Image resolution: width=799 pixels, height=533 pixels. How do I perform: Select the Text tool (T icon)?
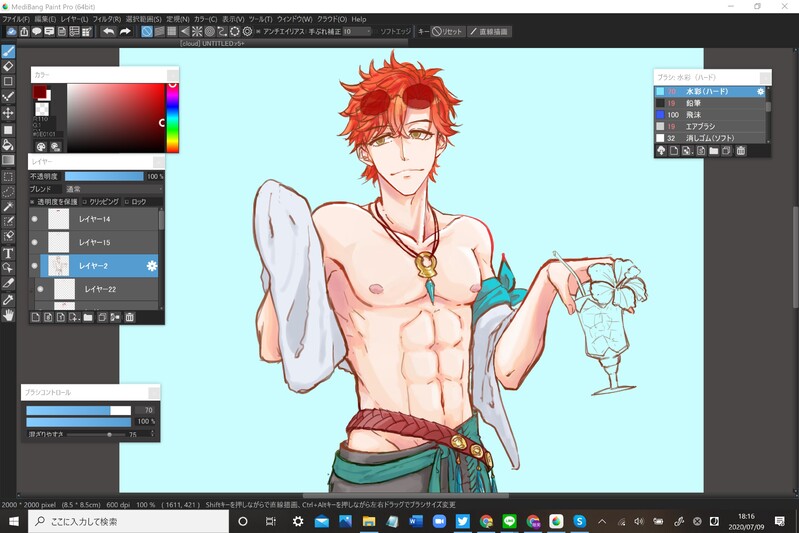pos(8,253)
